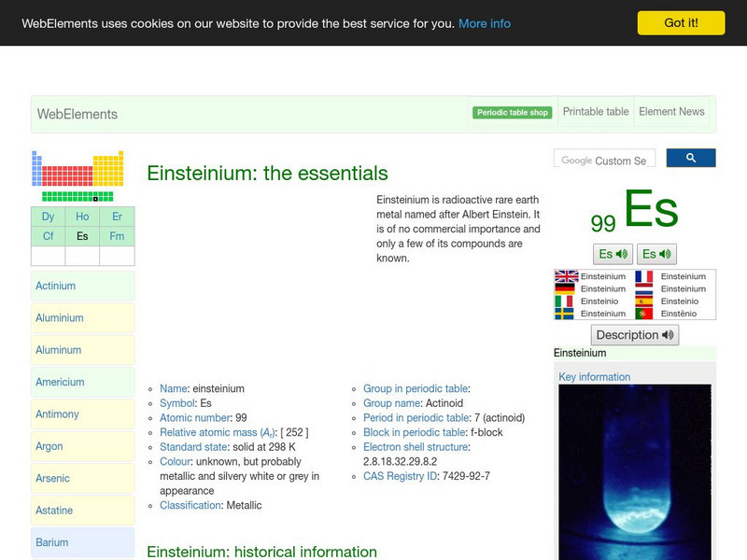Click the Swedish flag icon
This screenshot has width=747, height=560.
pyautogui.click(x=564, y=314)
